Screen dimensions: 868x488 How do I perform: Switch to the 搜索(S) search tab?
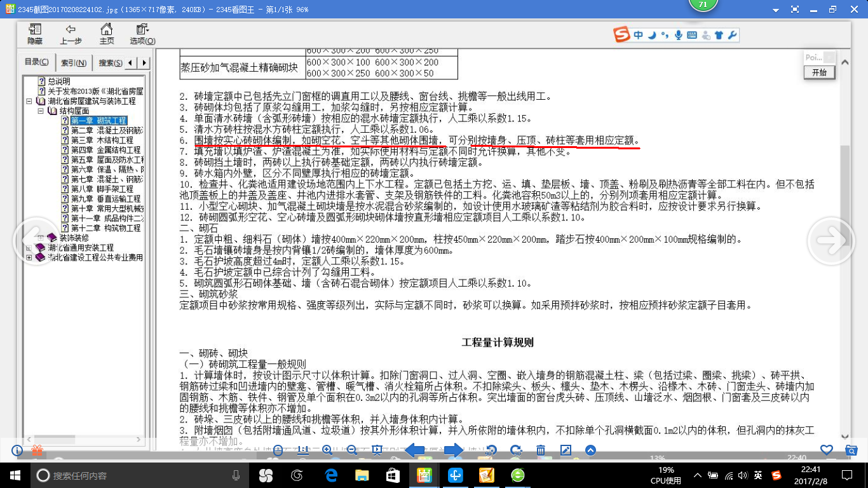click(x=111, y=63)
